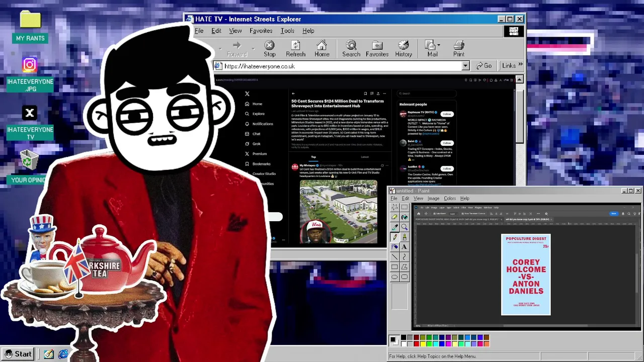Screen dimensions: 644x362
Task: Select the Pencil tool in Paint
Action: [x=394, y=237]
